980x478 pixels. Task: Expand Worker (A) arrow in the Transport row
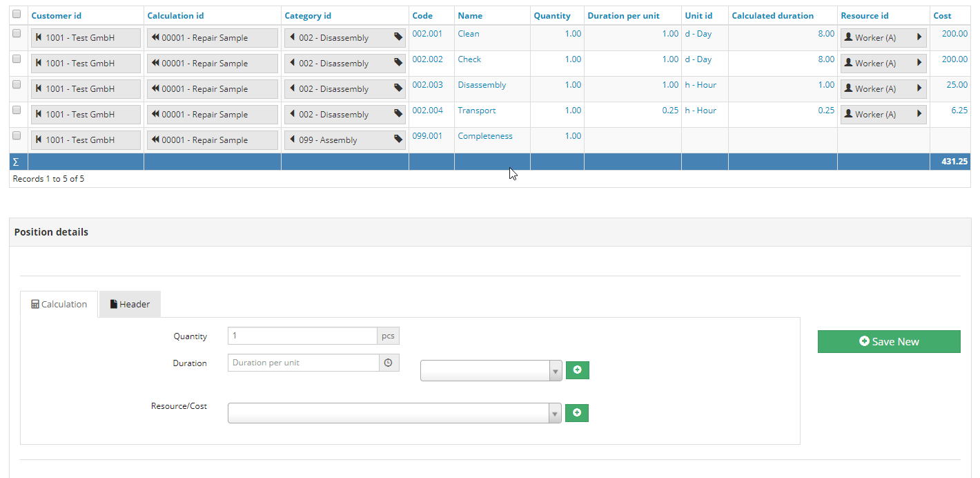(x=919, y=114)
